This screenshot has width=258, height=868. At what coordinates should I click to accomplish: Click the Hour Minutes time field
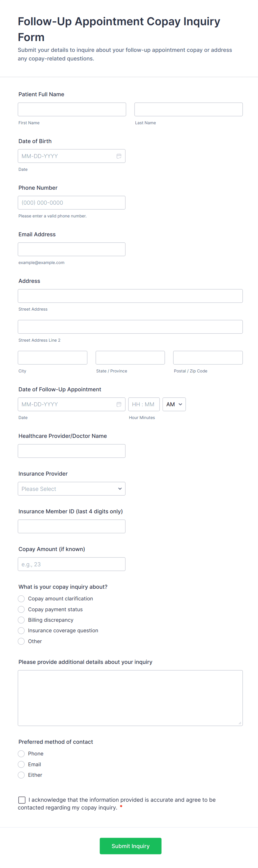click(144, 404)
